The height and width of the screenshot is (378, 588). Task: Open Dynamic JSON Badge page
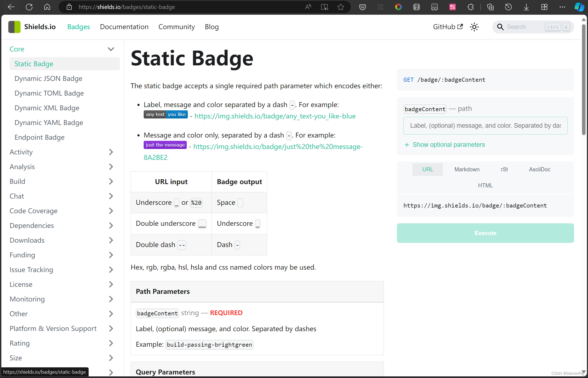tap(48, 78)
